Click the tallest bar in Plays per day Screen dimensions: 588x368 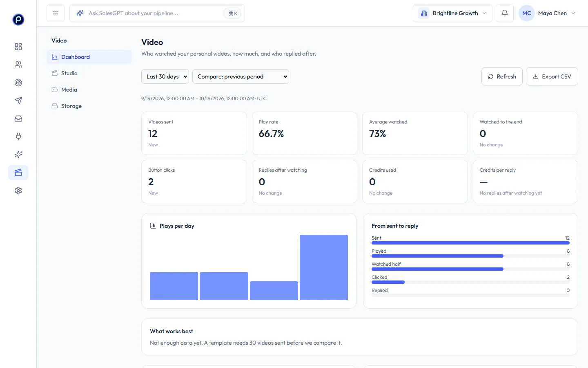[324, 267]
